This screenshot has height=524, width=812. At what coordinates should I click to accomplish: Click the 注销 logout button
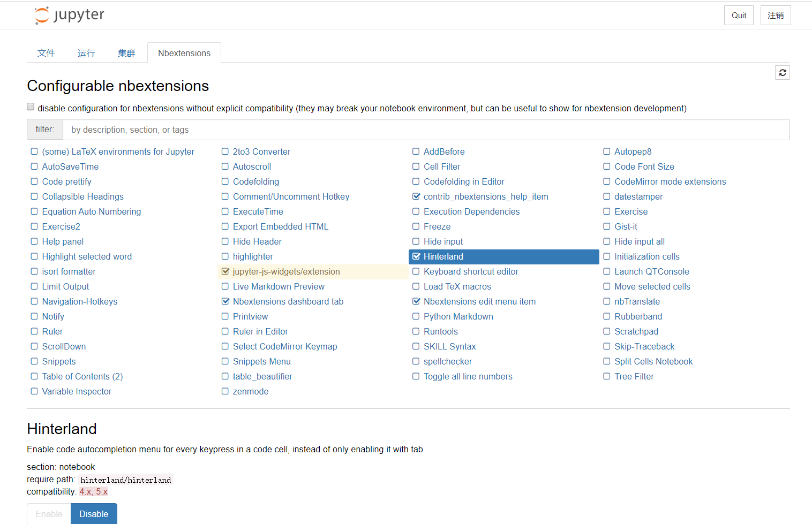click(x=776, y=16)
